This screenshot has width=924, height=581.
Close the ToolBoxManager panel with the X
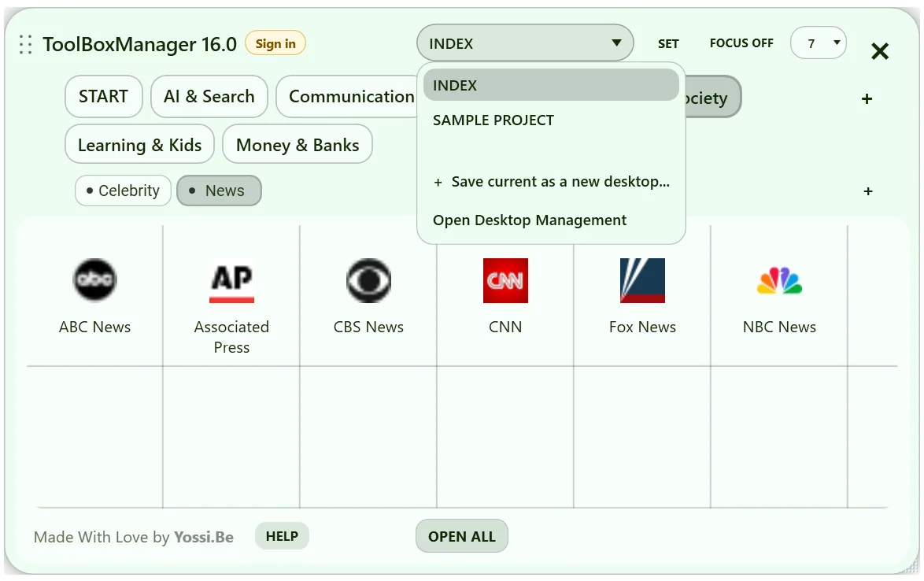880,51
